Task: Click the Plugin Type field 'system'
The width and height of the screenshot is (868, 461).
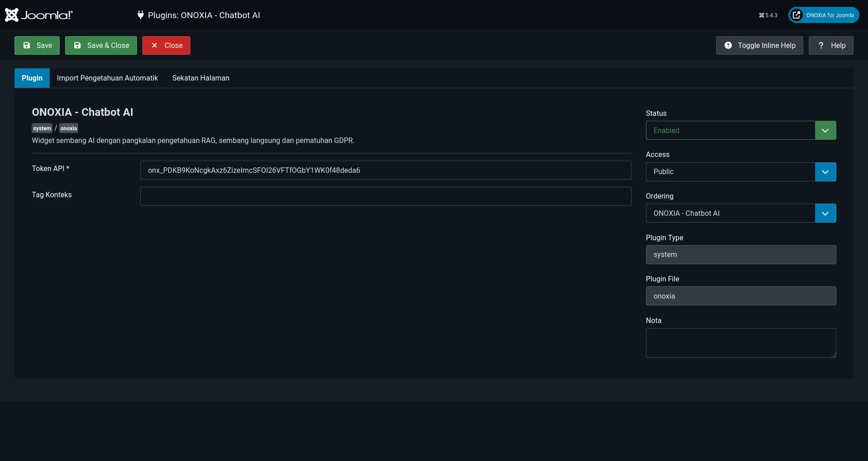Action: [741, 255]
